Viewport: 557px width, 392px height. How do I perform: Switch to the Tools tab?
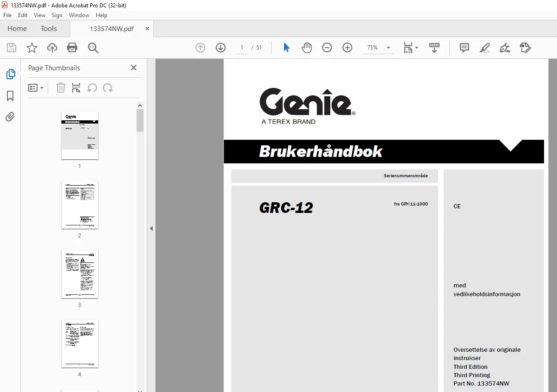49,28
